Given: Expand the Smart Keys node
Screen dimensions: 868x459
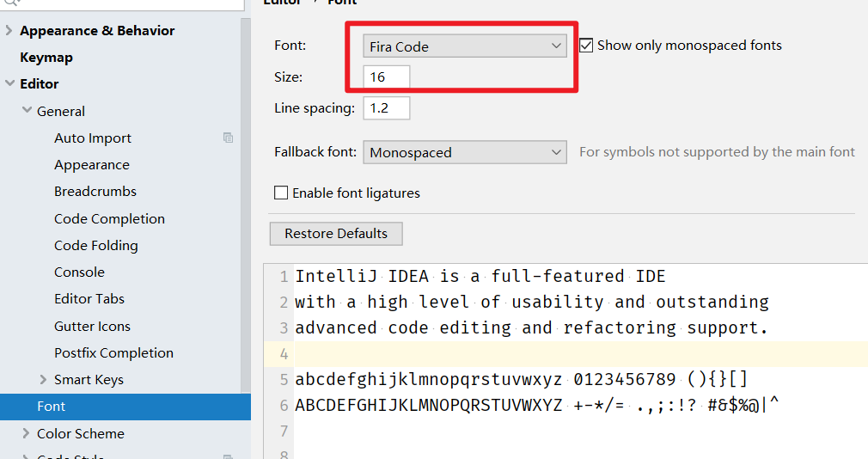Looking at the screenshot, I should (43, 379).
